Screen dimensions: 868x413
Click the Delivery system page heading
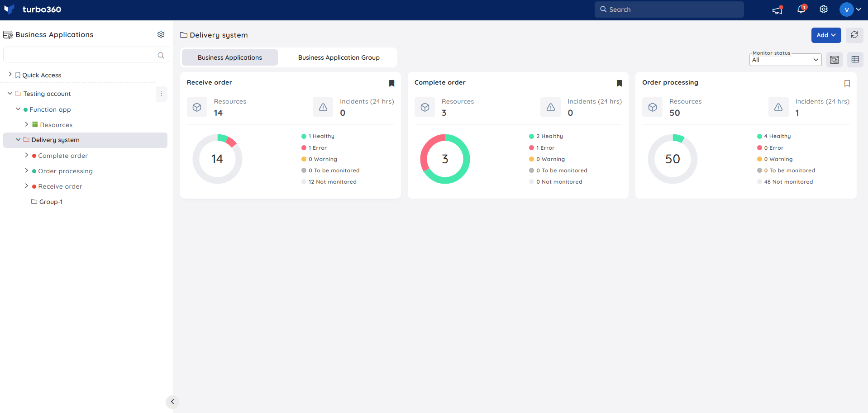pos(214,35)
